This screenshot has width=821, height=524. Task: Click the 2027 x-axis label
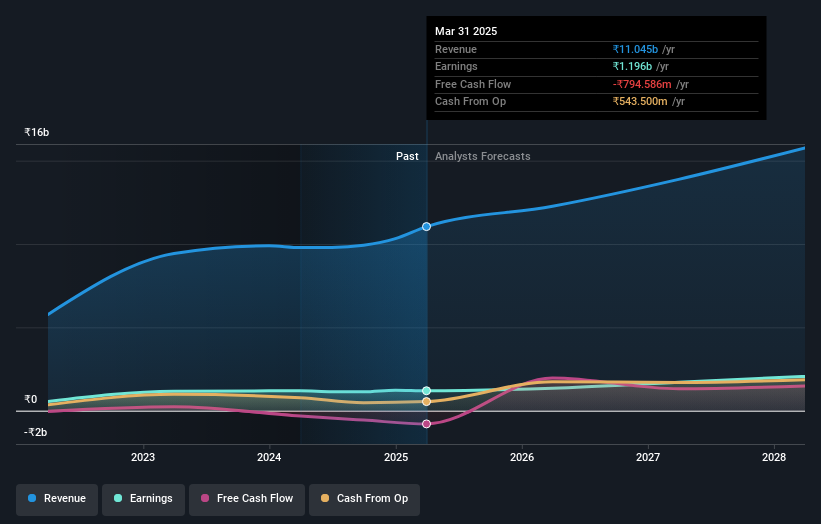(x=648, y=458)
